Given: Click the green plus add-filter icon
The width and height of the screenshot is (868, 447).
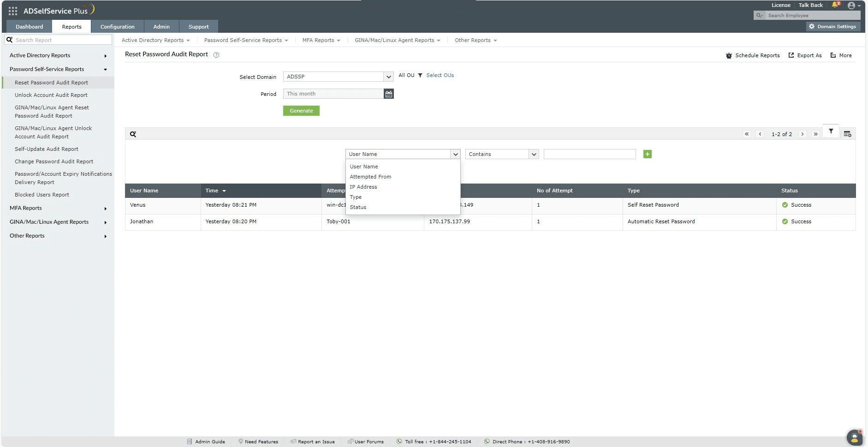Looking at the screenshot, I should (x=647, y=154).
